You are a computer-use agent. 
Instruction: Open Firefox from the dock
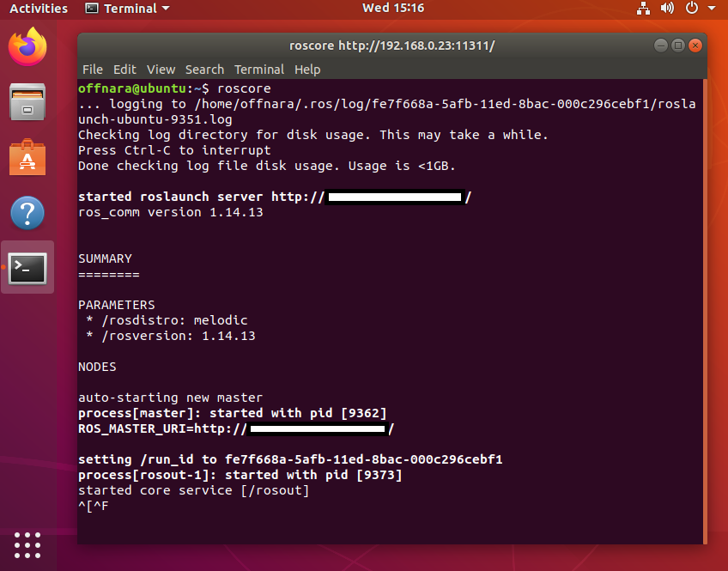pyautogui.click(x=27, y=46)
